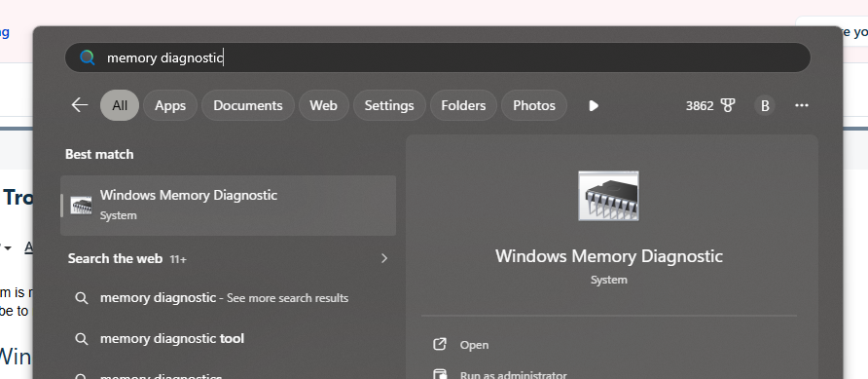This screenshot has height=379, width=868.
Task: Click the Open external-link icon
Action: point(440,345)
